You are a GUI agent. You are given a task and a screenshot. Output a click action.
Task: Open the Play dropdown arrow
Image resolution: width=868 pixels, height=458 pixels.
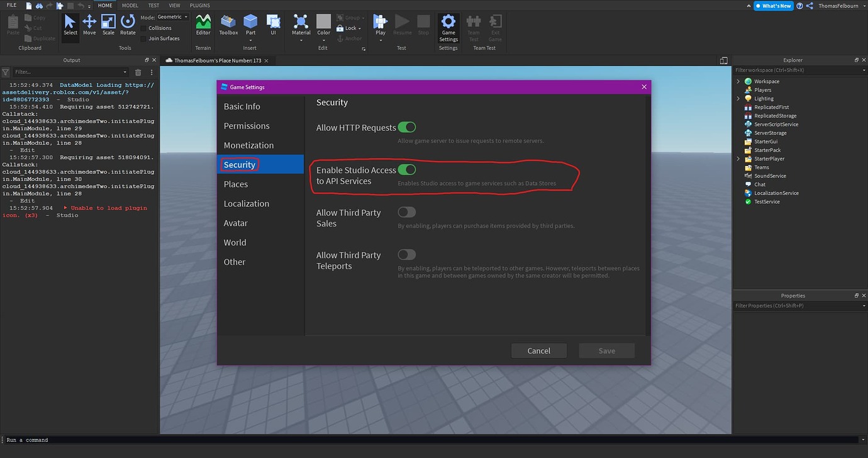tap(380, 41)
